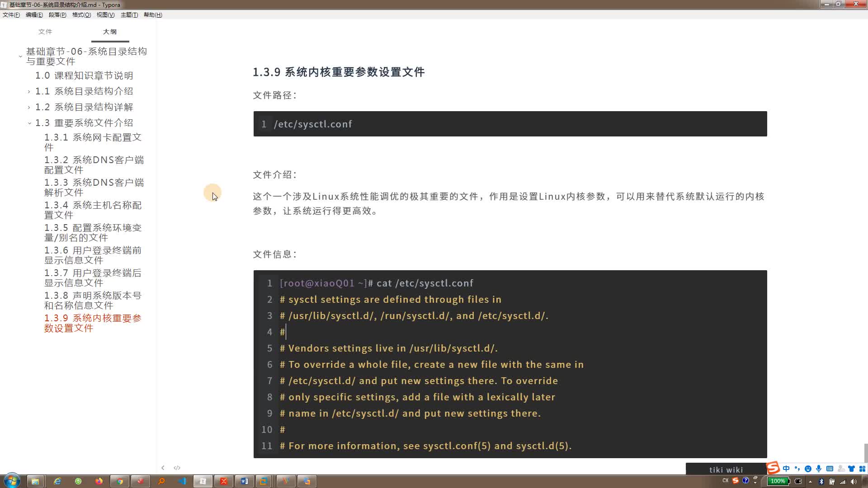
Task: Show hidden tray icons arrow
Action: pos(810,482)
